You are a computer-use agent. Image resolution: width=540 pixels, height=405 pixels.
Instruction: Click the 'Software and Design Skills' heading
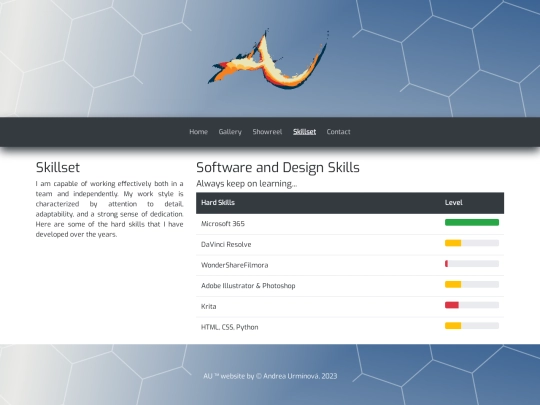(278, 168)
